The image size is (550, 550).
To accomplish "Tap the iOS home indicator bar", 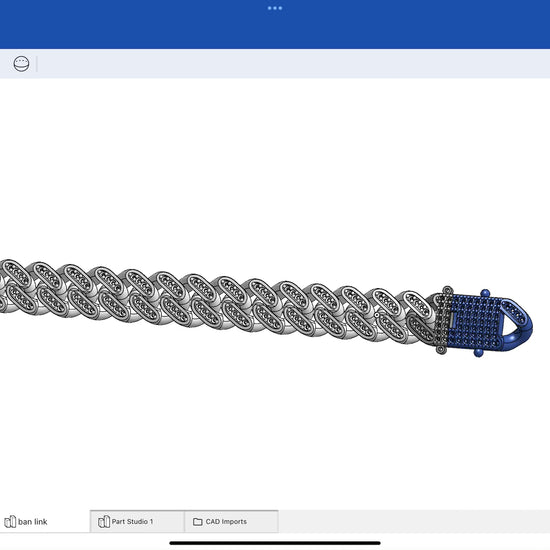I will (x=275, y=543).
